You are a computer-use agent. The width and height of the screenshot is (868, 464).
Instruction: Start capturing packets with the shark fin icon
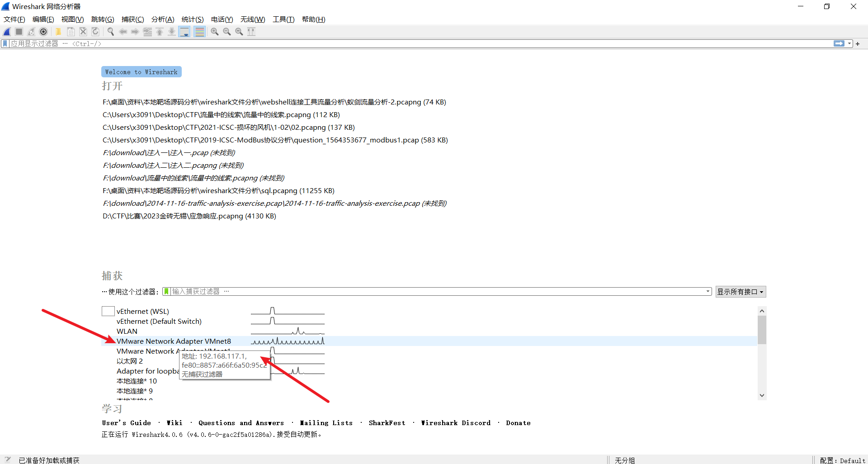[7, 32]
